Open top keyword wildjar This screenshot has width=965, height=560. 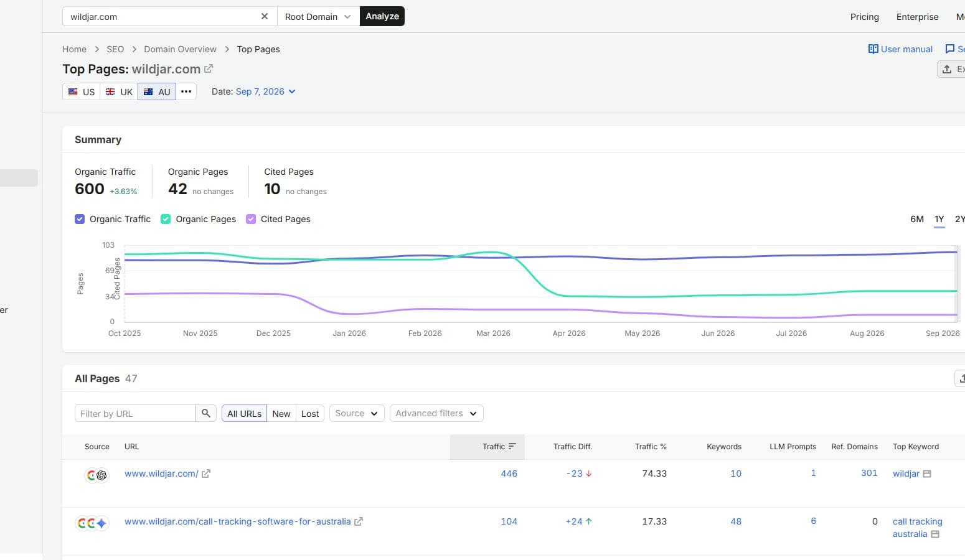tap(906, 474)
